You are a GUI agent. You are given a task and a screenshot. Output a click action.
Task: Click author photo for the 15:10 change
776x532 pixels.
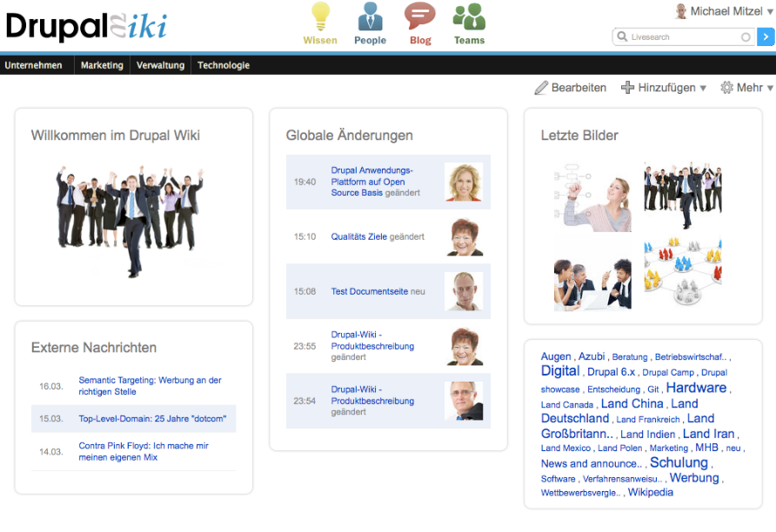(x=464, y=236)
